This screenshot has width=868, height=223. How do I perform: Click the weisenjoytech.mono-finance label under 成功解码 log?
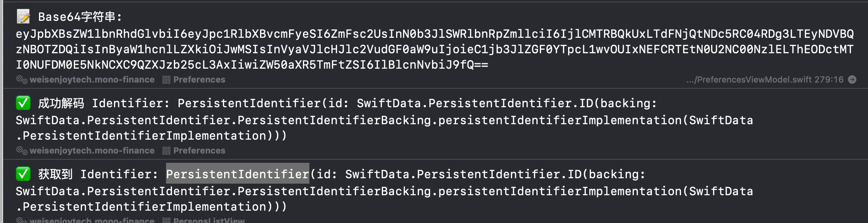92,150
